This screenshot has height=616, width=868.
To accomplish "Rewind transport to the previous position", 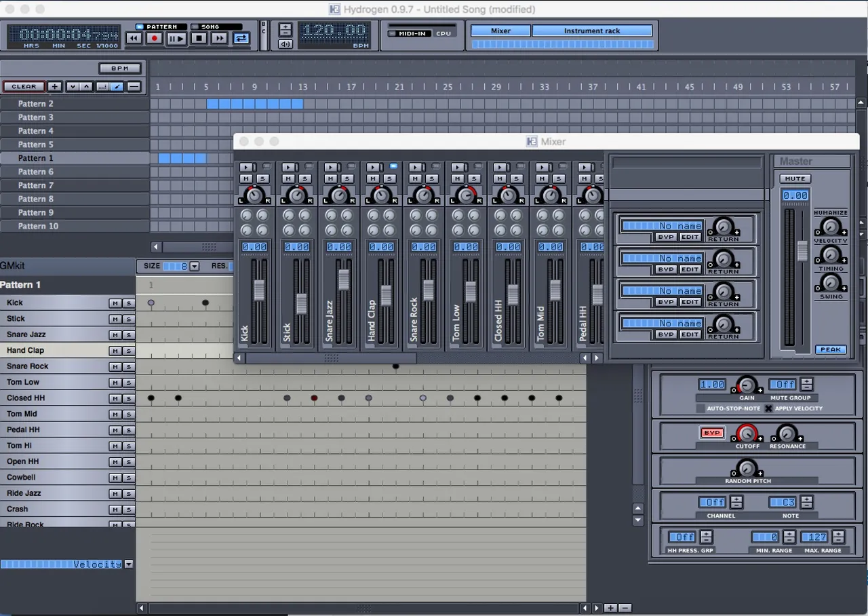I will click(134, 39).
